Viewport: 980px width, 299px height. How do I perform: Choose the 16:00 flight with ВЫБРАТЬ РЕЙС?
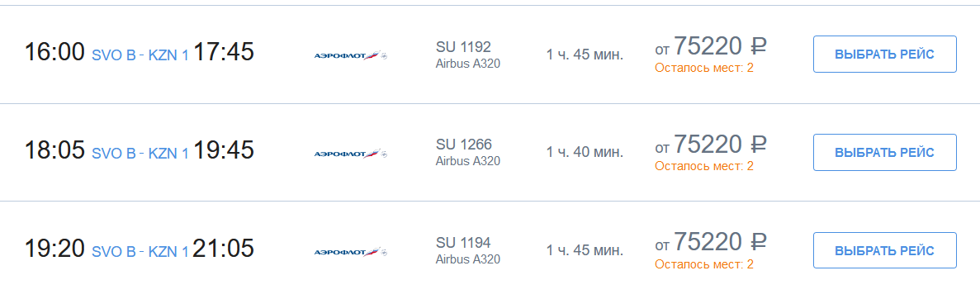(884, 55)
